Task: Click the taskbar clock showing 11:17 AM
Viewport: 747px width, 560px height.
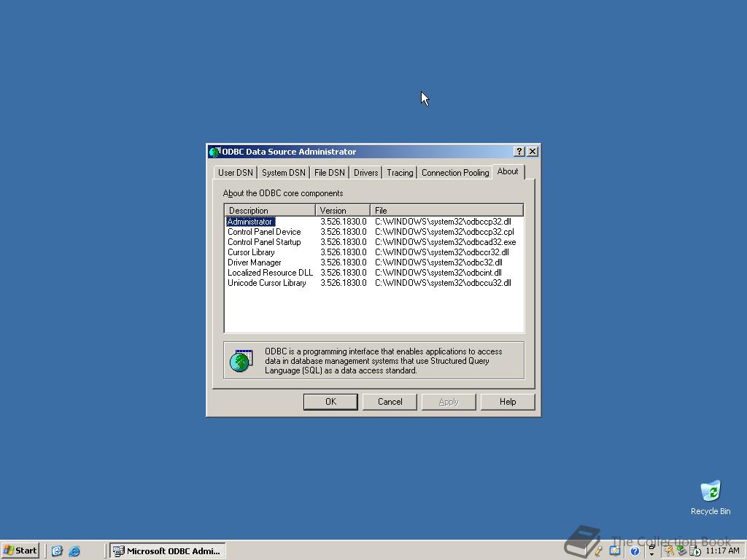Action: [x=722, y=551]
